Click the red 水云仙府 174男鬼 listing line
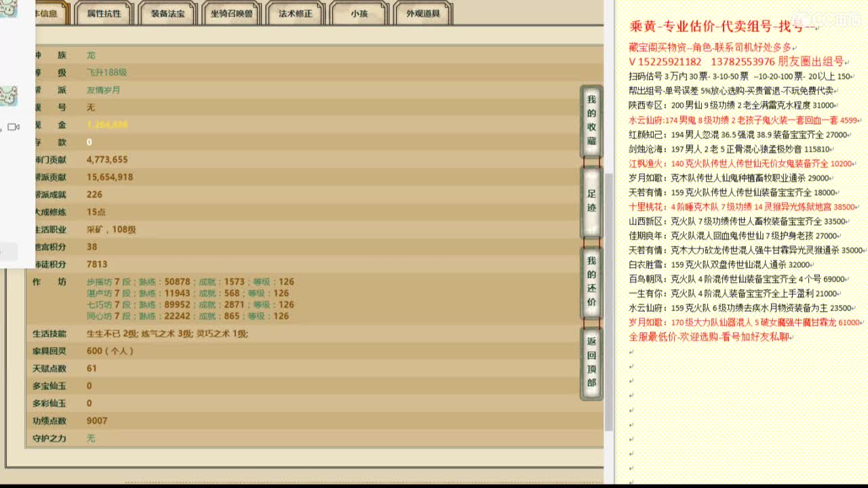Image resolution: width=868 pixels, height=488 pixels. tap(743, 120)
